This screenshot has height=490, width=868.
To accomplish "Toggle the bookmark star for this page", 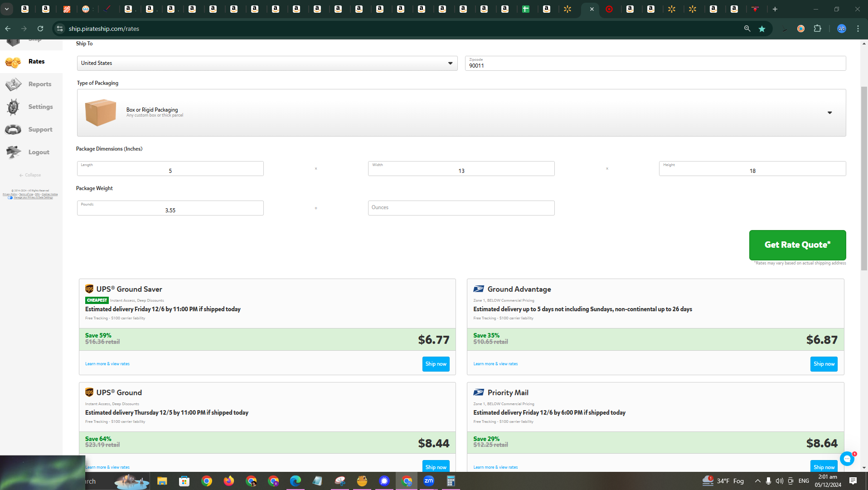I will (762, 29).
